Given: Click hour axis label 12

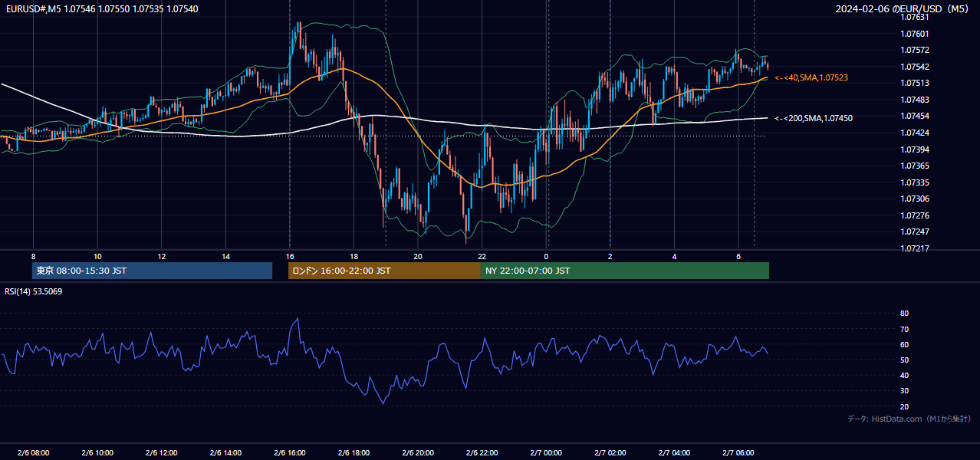Looking at the screenshot, I should point(161,256).
